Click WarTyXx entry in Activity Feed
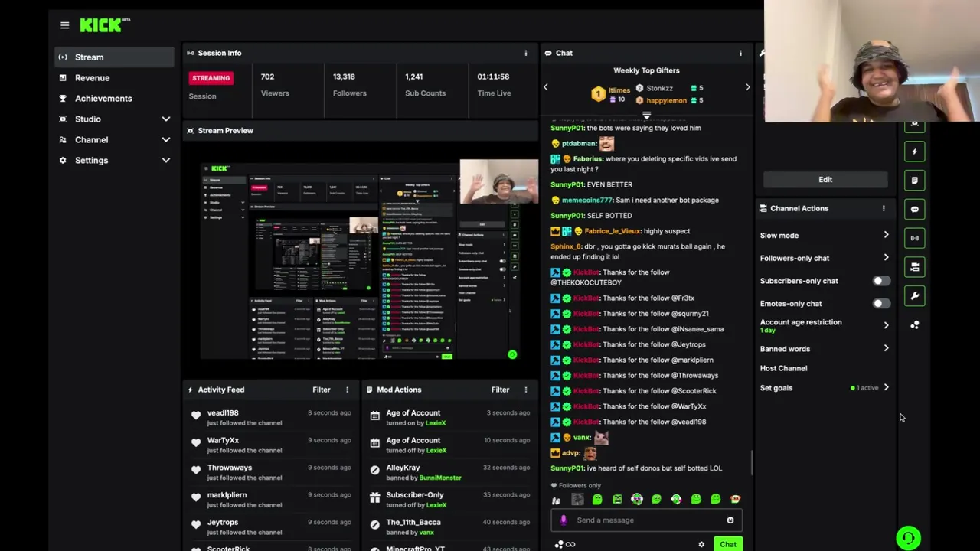Viewport: 980px width, 551px height. (270, 445)
